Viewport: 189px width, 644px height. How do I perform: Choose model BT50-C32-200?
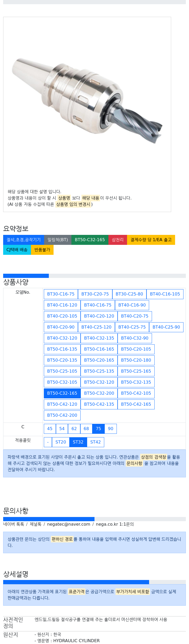click(99, 393)
